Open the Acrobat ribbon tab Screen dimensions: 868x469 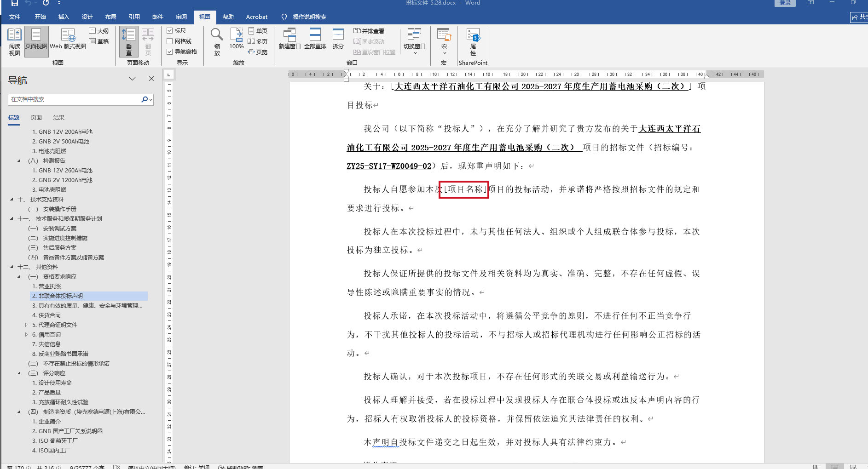257,17
